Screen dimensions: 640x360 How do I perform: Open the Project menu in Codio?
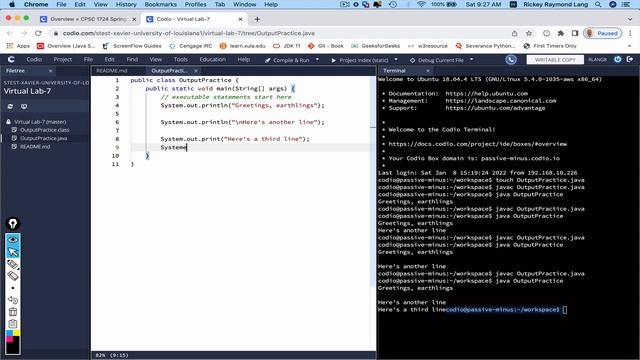pos(62,60)
